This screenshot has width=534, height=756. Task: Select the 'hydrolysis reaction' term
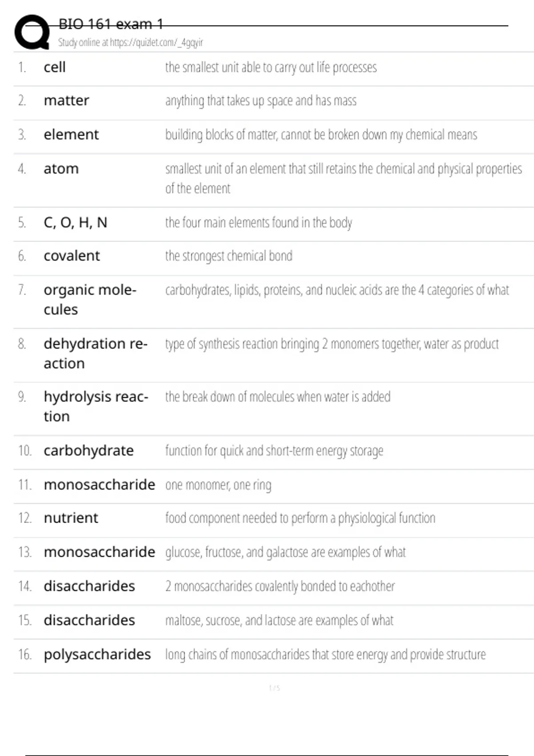(96, 406)
